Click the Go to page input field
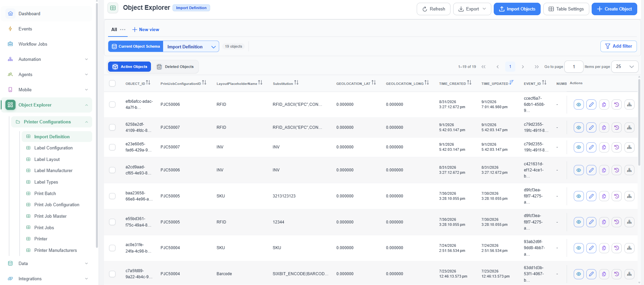644x285 pixels. click(x=574, y=67)
